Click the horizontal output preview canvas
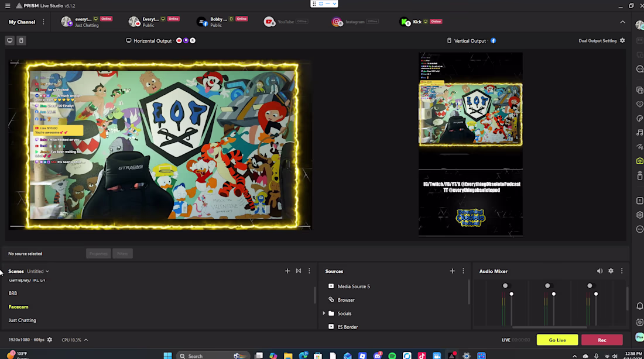The width and height of the screenshot is (644, 359). (160, 145)
